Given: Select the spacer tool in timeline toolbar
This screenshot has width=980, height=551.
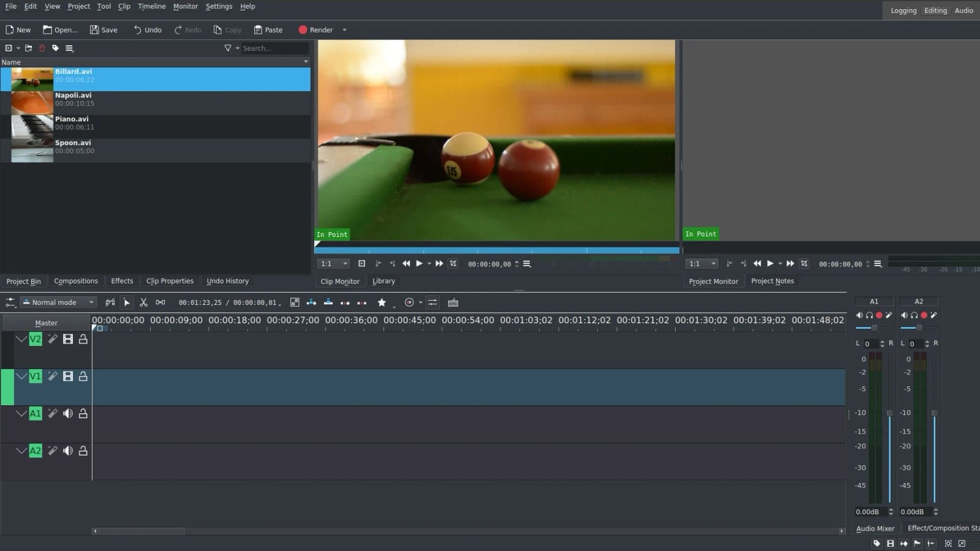Looking at the screenshot, I should tap(160, 302).
